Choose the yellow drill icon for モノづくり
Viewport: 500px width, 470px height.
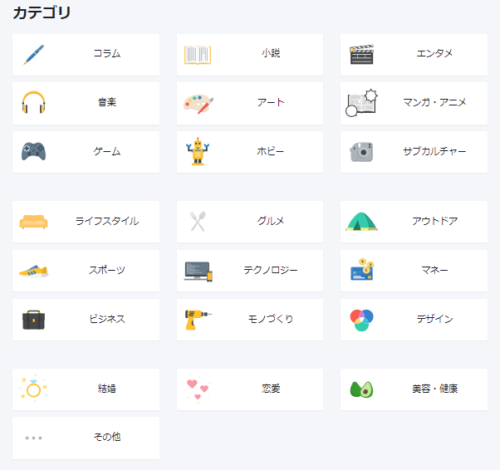(198, 319)
